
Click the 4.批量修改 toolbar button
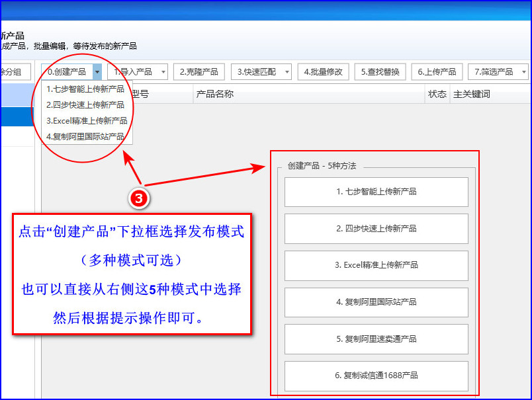[323, 72]
